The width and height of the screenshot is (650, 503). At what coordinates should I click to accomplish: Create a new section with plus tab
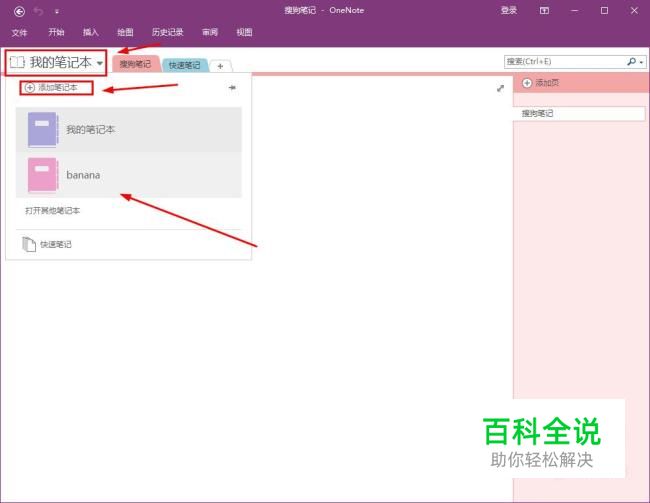tap(220, 66)
